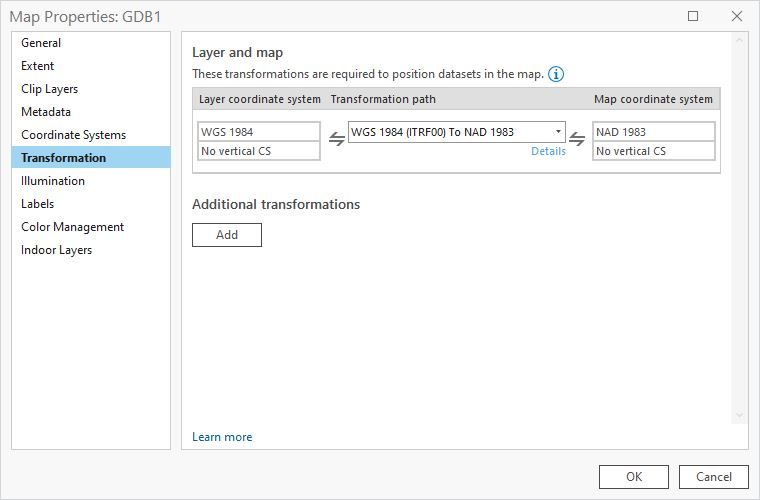Click the WGS 1984 layer coordinate field
This screenshot has height=500, width=760.
point(259,132)
